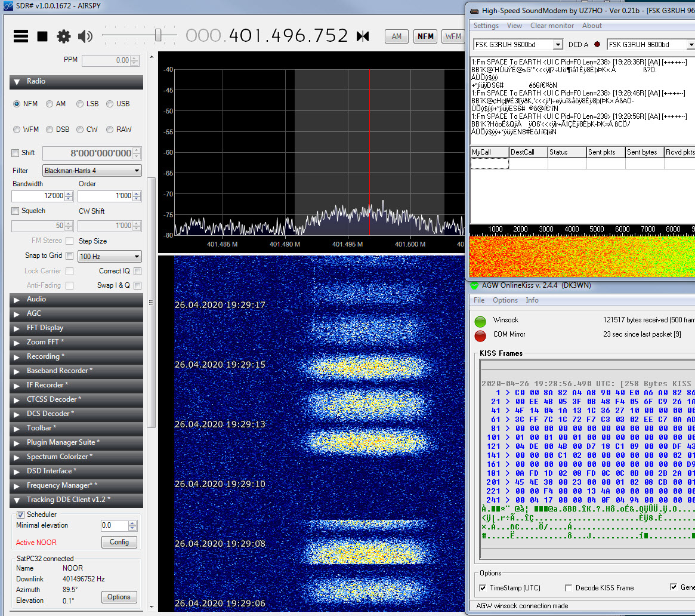Open the settings gear in SDR#
Viewport: 695px width, 616px height.
[63, 36]
